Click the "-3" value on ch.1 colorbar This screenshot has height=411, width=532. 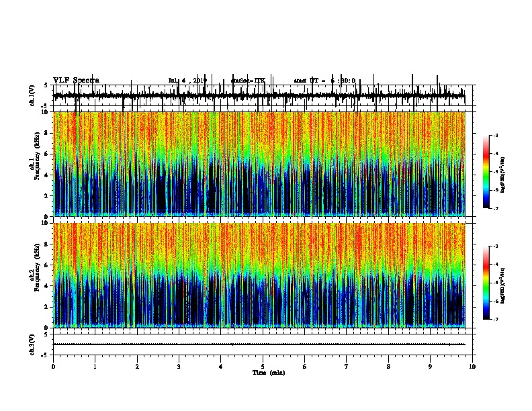tap(495, 135)
